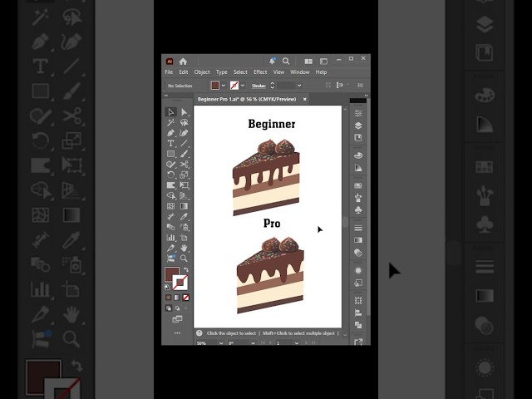Open the Window menu
Screen dimensions: 532x399
coord(300,72)
